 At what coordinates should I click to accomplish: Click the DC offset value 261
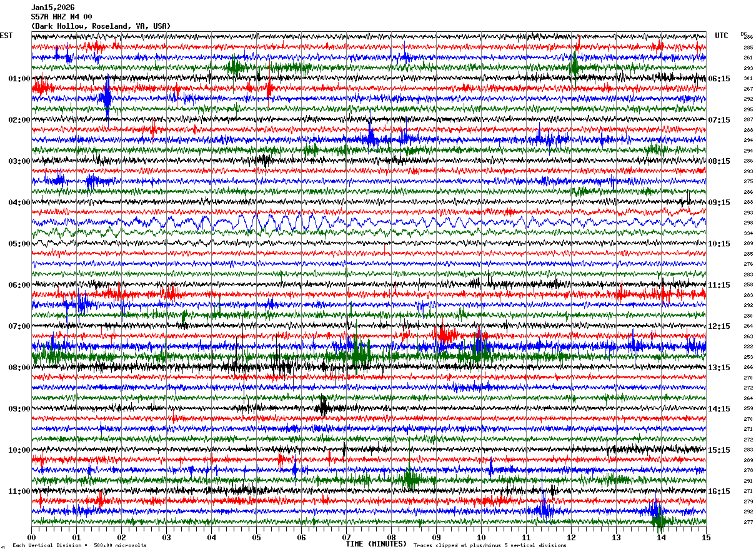pos(748,58)
